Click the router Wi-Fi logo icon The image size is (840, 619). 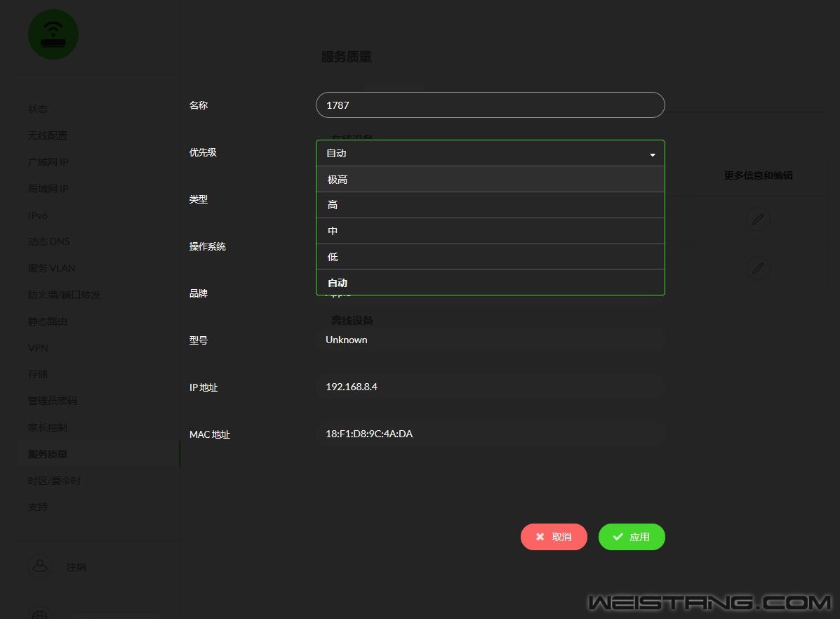pos(53,34)
